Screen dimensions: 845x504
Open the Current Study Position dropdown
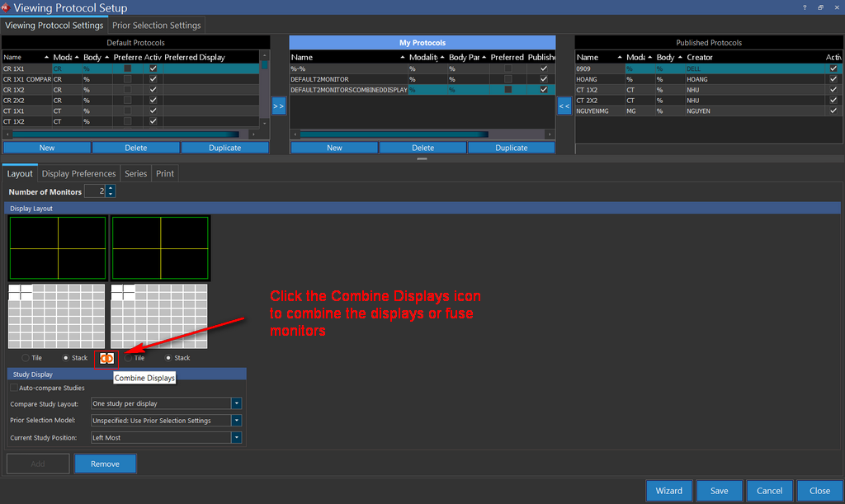(x=236, y=437)
